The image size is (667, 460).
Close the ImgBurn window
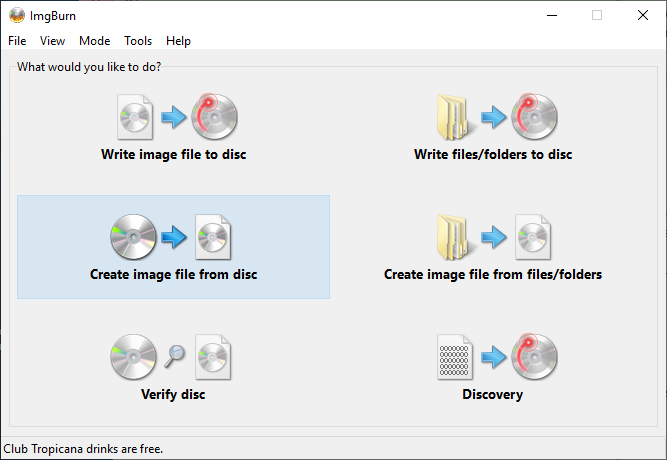[x=643, y=15]
